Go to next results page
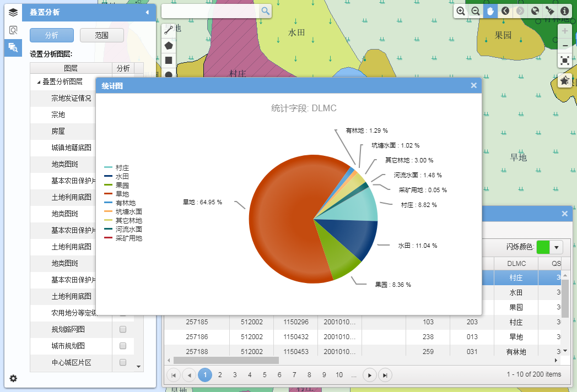577x392 pixels. 369,375
